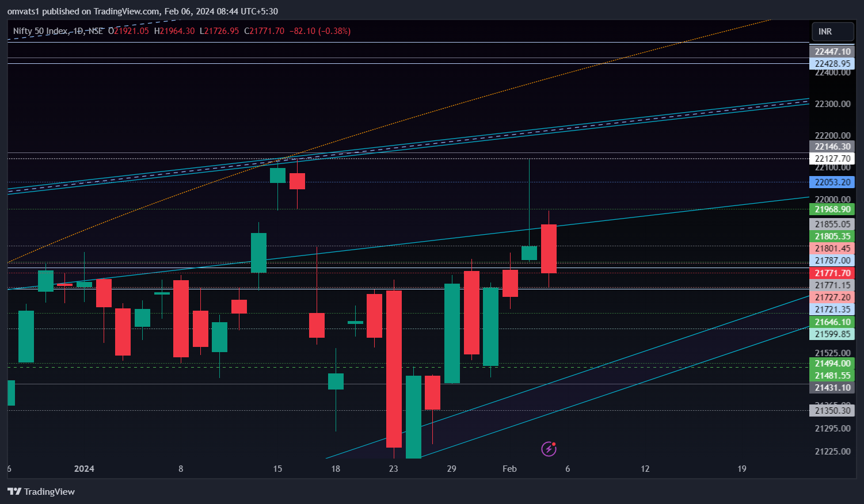The width and height of the screenshot is (864, 504).
Task: Click the change value −82.10 (−0.38%)
Action: tap(320, 31)
